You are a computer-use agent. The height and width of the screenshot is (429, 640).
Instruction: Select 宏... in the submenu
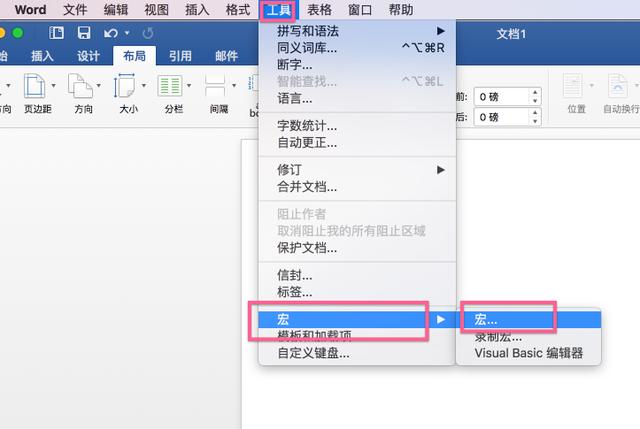[x=529, y=320]
